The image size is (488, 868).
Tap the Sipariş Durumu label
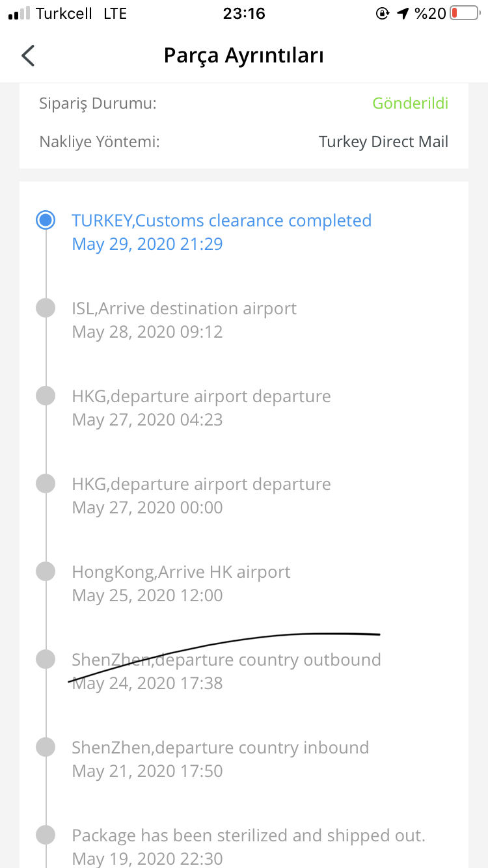(x=98, y=103)
